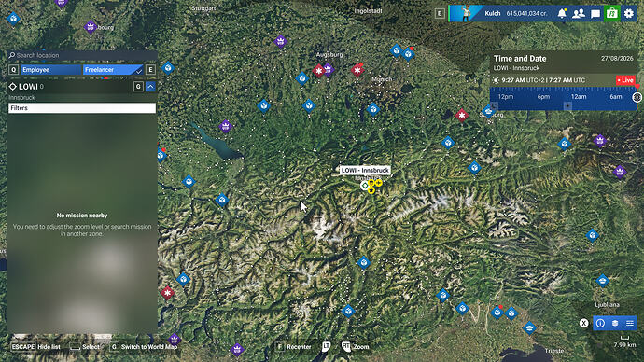Click the B key hint beside profile
This screenshot has width=644, height=362.
pyautogui.click(x=440, y=14)
